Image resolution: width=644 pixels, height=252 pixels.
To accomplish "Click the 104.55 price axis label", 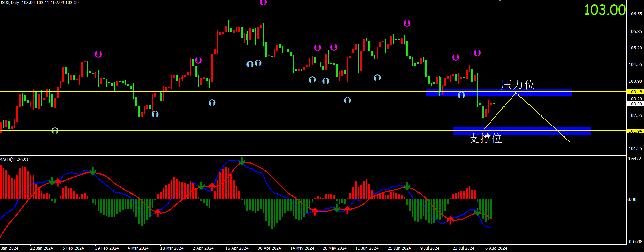I will (635, 65).
